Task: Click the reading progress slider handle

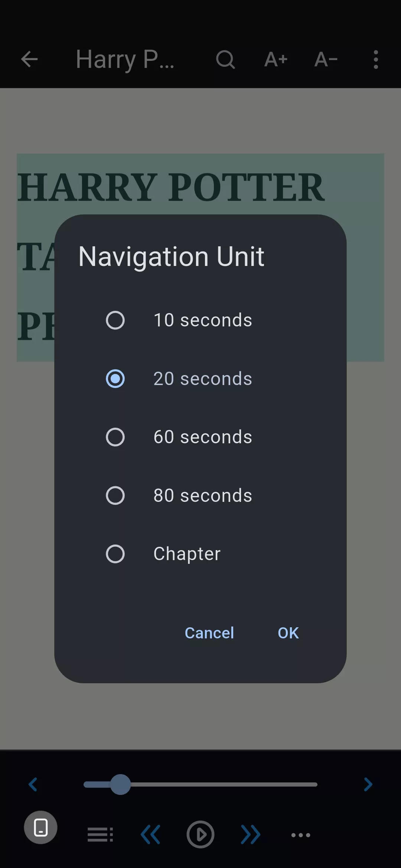Action: point(121,784)
